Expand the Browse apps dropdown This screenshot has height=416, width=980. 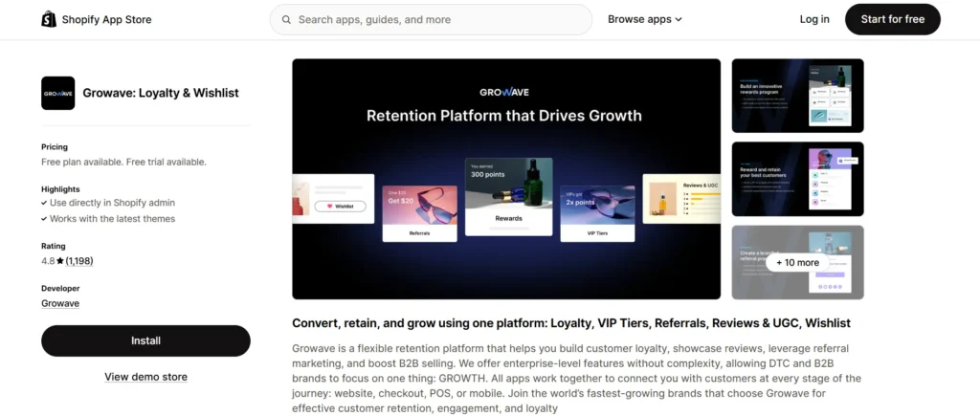[x=645, y=19]
